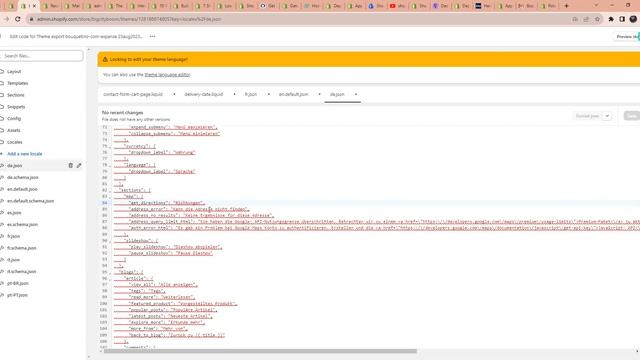This screenshot has height=360, width=640.
Task: Close the en.default.json editor tab
Action: pos(320,94)
